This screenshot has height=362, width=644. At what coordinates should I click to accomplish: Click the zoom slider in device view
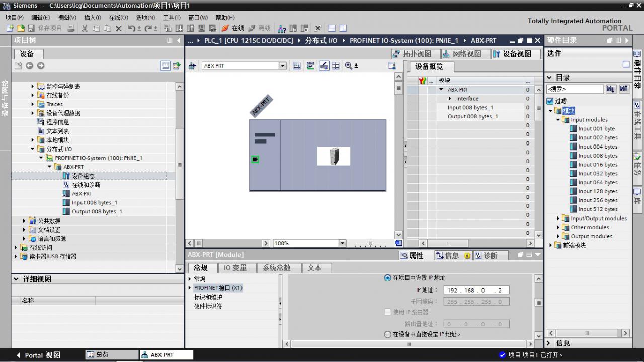(370, 243)
